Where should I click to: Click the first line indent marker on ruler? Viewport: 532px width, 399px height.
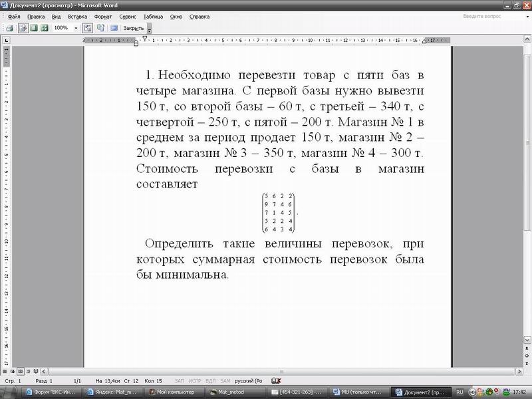point(145,39)
